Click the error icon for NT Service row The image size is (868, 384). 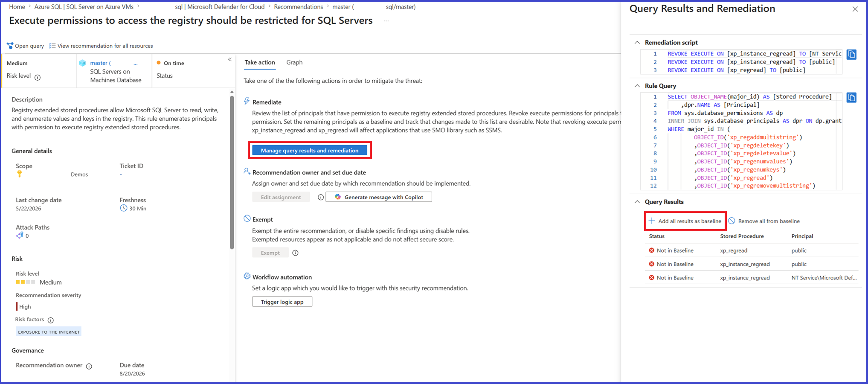click(x=651, y=278)
